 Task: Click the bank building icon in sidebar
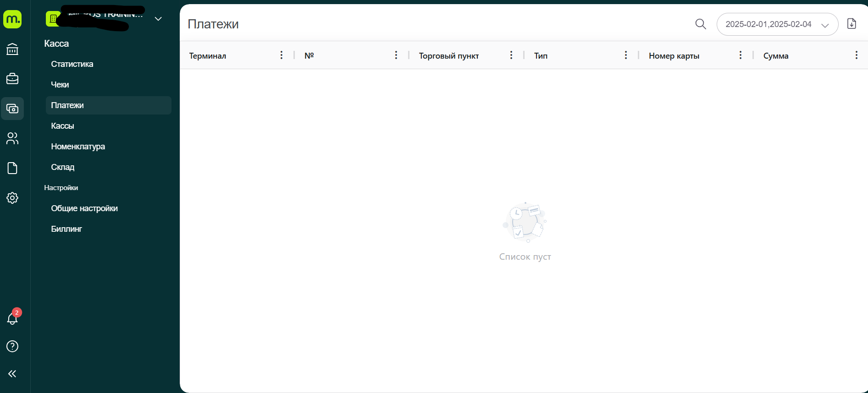click(x=12, y=49)
